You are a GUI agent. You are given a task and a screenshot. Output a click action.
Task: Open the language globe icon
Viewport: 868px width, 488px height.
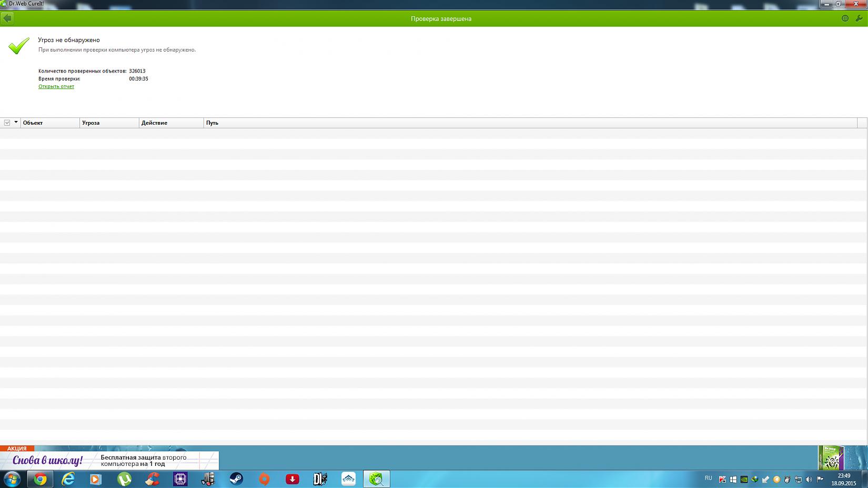(x=845, y=18)
